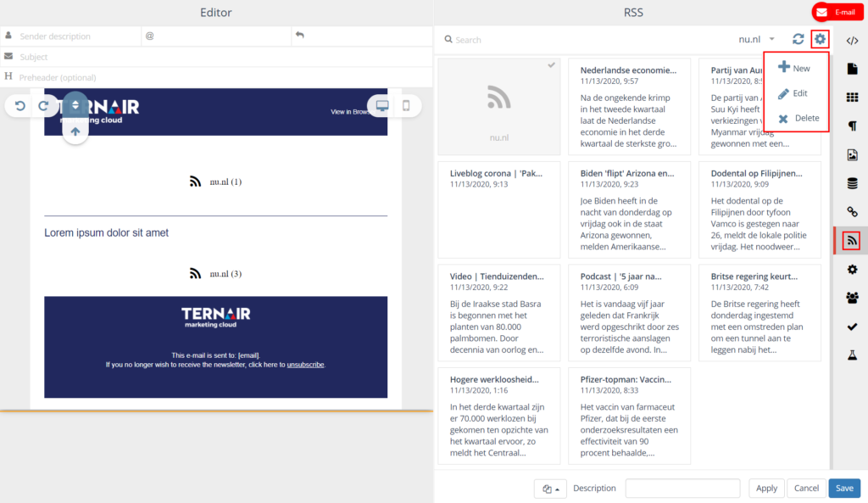Open the test flask icon in sidebar

coord(852,355)
